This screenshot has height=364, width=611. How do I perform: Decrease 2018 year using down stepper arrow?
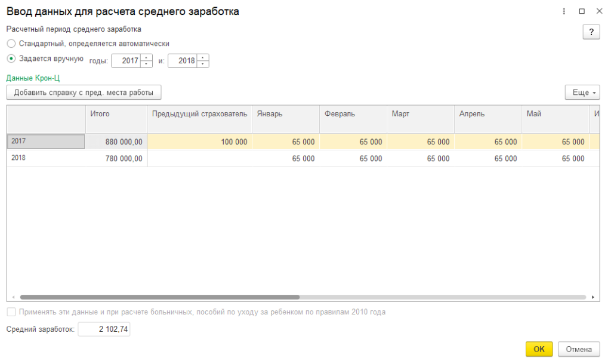[203, 63]
